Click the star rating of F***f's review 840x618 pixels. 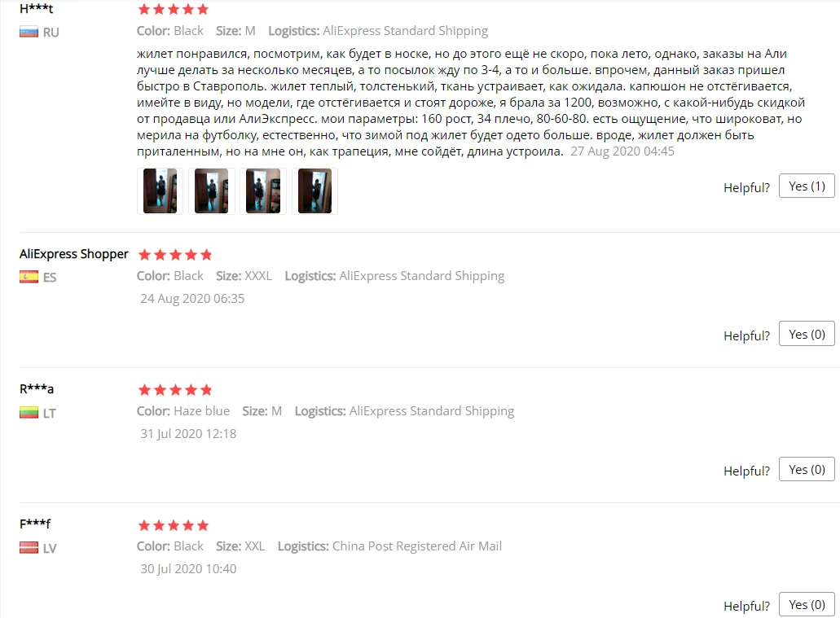(x=173, y=525)
